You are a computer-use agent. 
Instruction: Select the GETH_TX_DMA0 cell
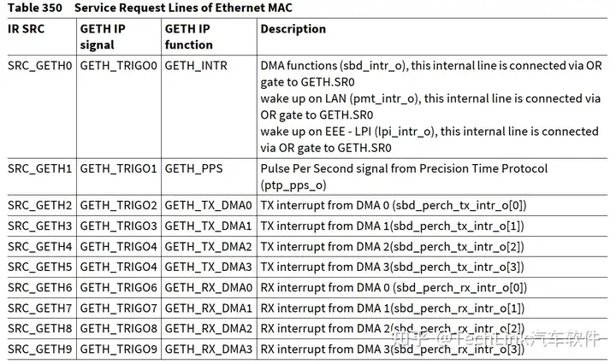209,206
